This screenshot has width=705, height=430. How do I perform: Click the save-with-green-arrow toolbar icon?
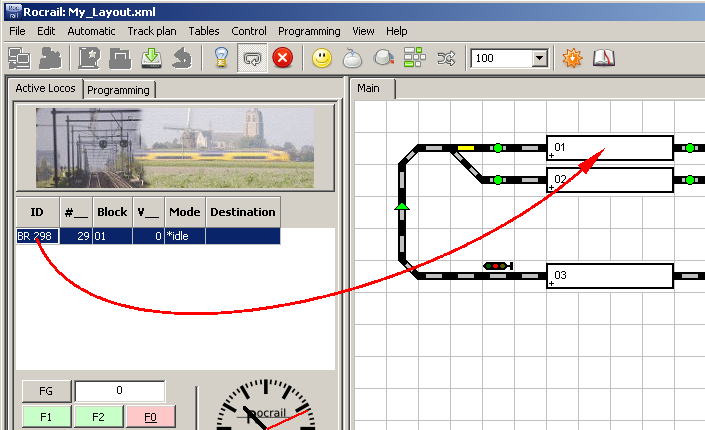(151, 58)
